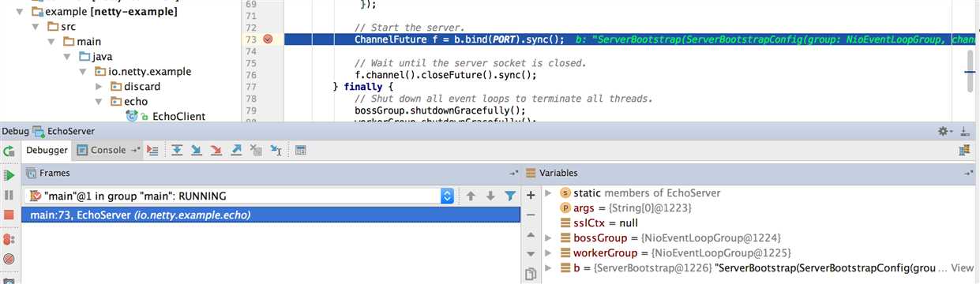Hide the Frames panel

[x=513, y=173]
